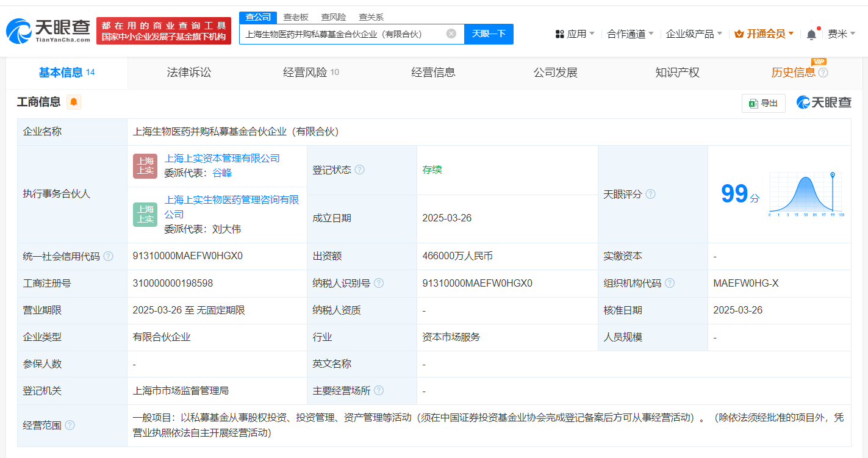
Task: Click help icon next to 纳税人识别号
Action: click(379, 283)
